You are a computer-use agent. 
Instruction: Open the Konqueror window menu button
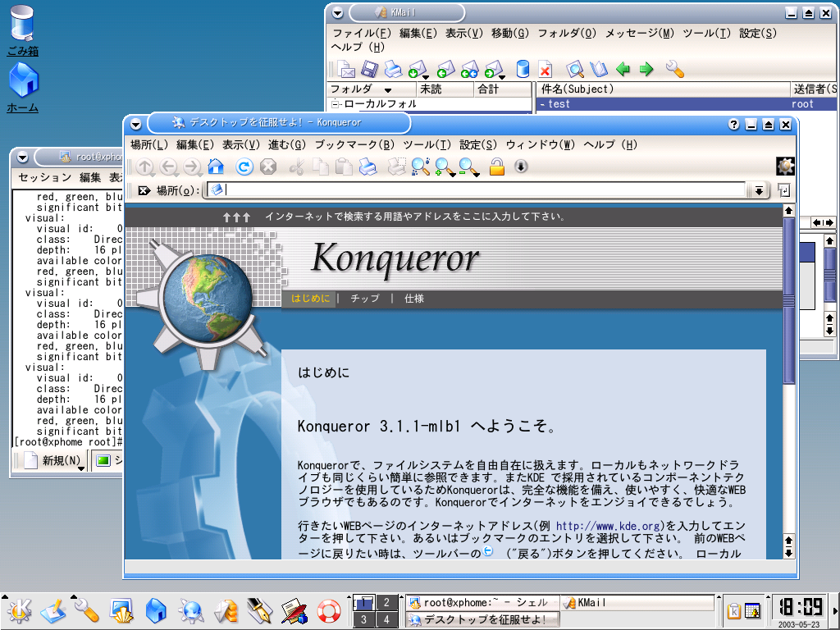[x=135, y=125]
